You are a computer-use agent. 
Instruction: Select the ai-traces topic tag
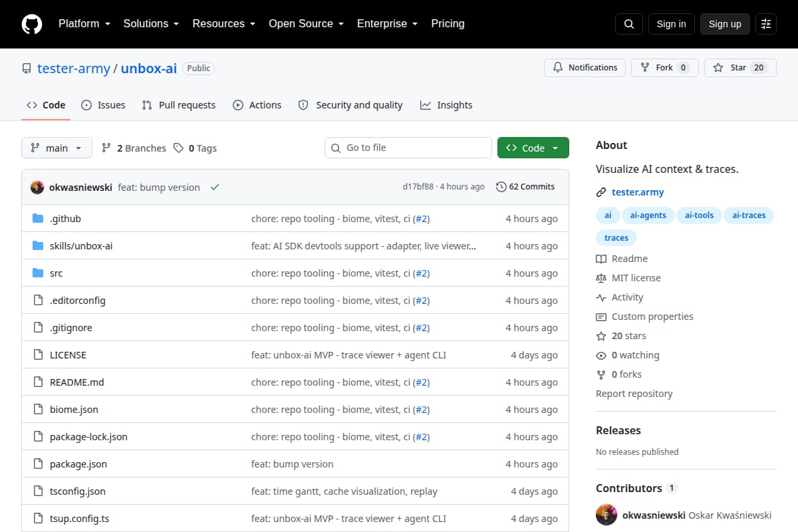click(749, 215)
